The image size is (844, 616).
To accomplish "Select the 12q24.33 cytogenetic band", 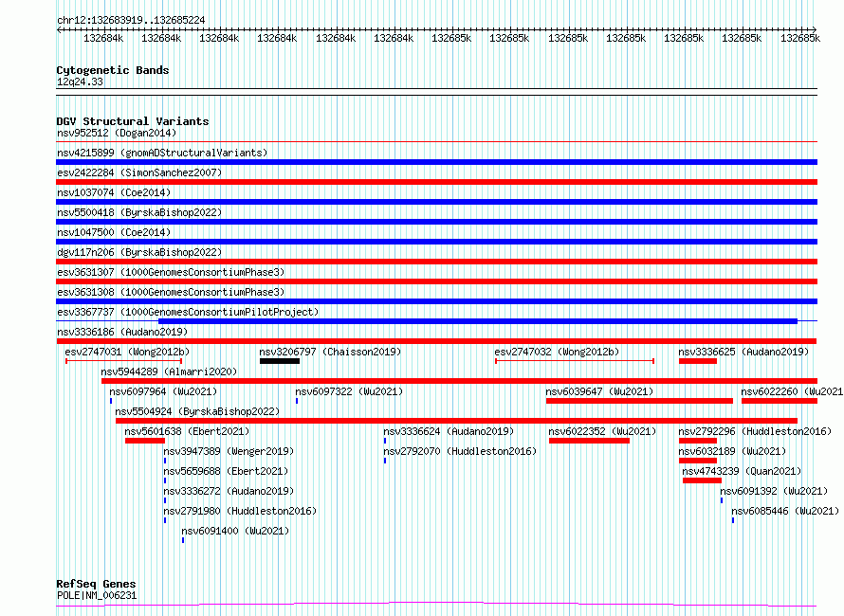I will 80,82.
